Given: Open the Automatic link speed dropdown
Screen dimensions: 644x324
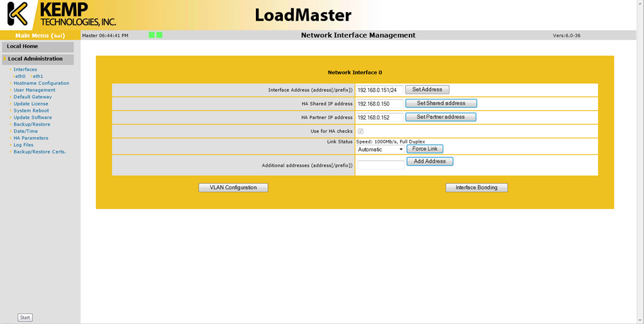Looking at the screenshot, I should tap(380, 150).
